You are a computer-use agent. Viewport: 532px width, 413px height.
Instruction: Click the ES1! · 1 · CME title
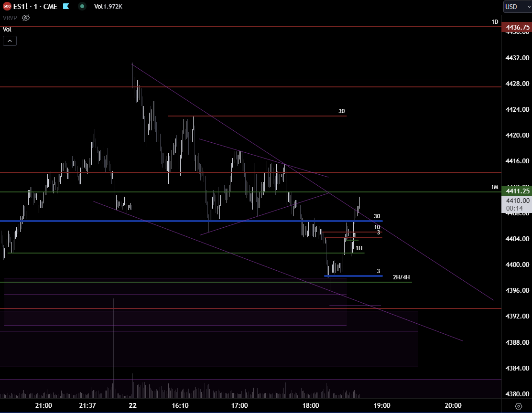coord(35,6)
